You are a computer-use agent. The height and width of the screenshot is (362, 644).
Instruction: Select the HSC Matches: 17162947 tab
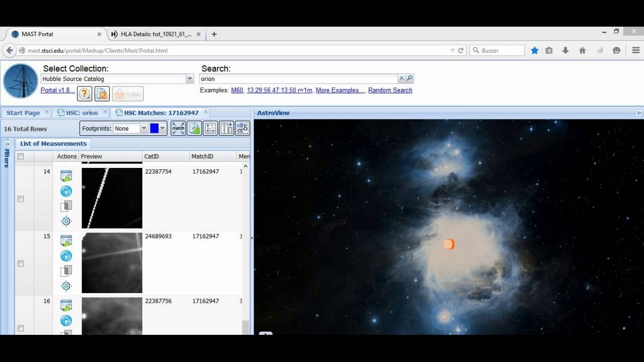[162, 113]
